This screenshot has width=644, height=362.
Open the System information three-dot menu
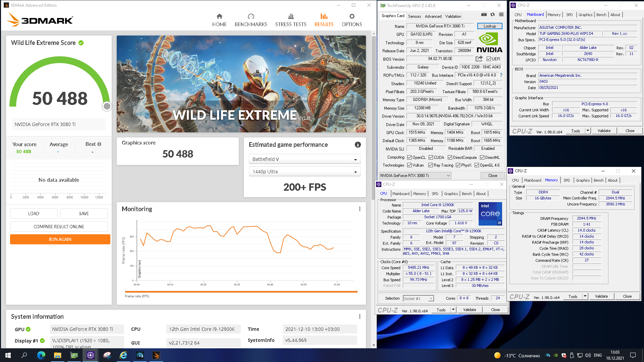coord(360,316)
